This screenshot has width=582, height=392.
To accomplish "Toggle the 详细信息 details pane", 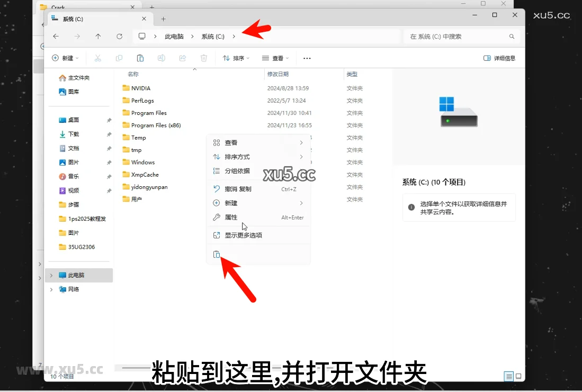I will click(x=499, y=58).
